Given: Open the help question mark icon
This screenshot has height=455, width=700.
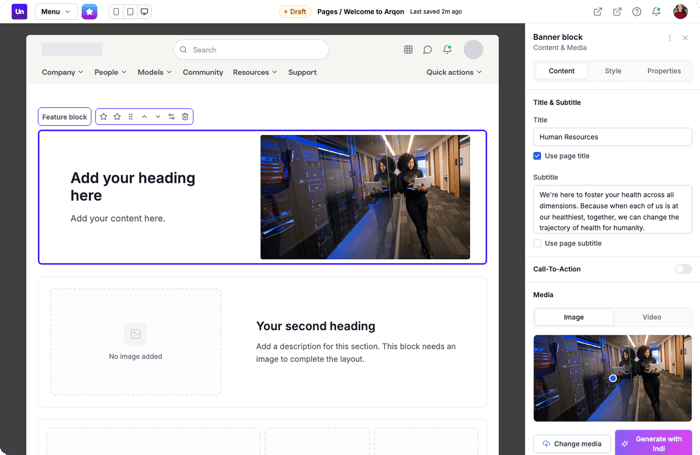Looking at the screenshot, I should point(637,12).
